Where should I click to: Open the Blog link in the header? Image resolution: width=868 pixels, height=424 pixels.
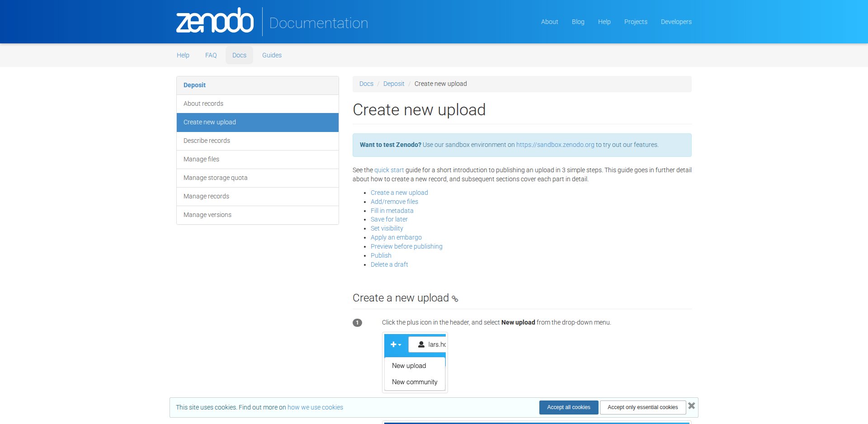pyautogui.click(x=578, y=22)
